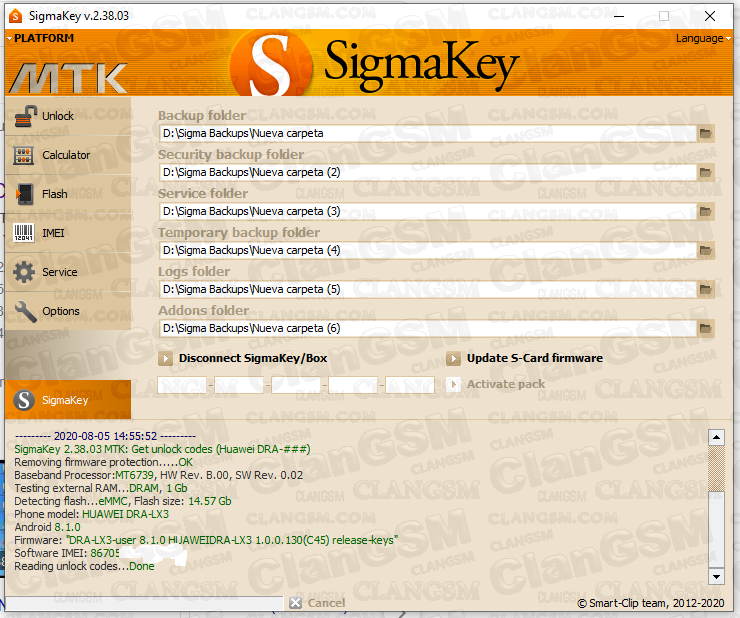Click the MTK platform logo
Image resolution: width=740 pixels, height=618 pixels.
coord(69,78)
